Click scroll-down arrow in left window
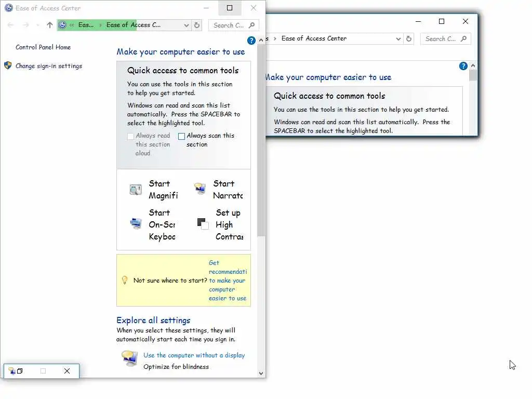Image resolution: width=532 pixels, height=399 pixels. (261, 373)
